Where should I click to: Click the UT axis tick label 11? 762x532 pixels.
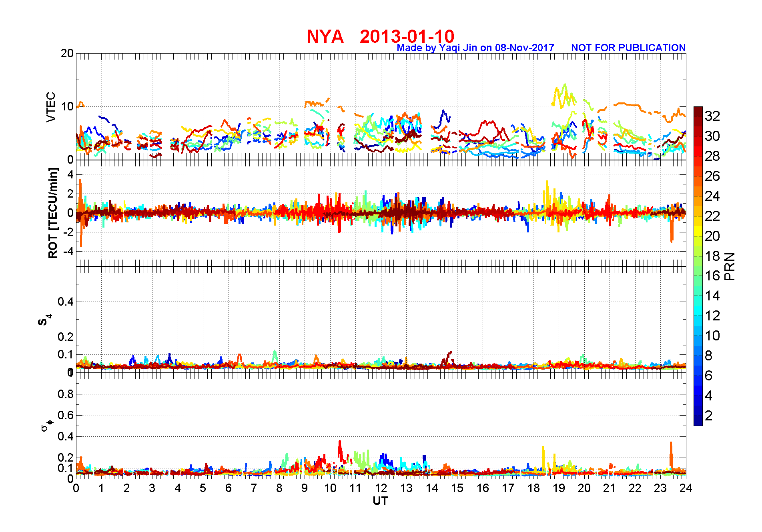[355, 488]
